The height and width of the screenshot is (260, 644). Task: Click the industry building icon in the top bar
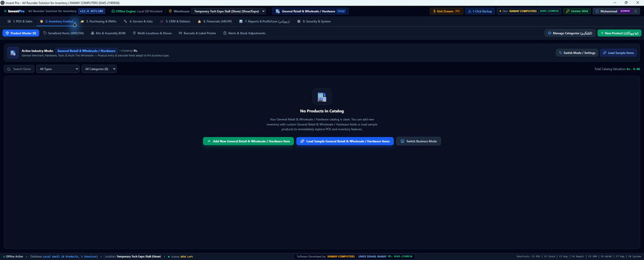point(277,11)
